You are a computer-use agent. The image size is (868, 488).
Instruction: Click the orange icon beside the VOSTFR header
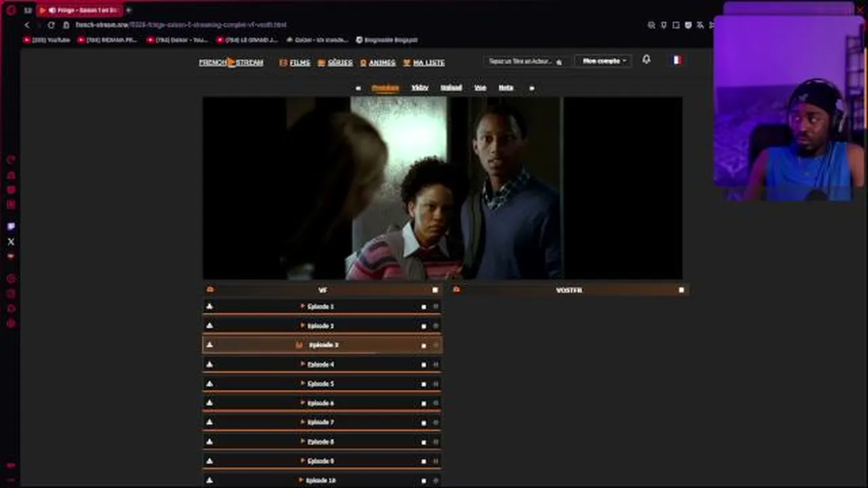(x=456, y=289)
